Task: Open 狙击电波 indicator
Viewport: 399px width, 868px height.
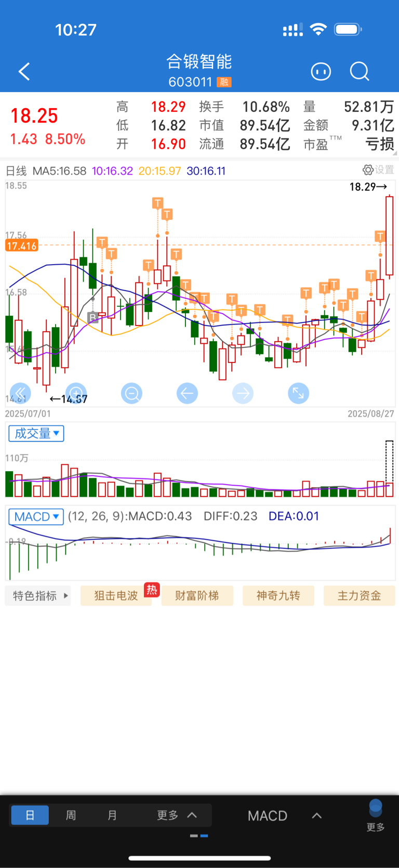Action: pyautogui.click(x=116, y=595)
